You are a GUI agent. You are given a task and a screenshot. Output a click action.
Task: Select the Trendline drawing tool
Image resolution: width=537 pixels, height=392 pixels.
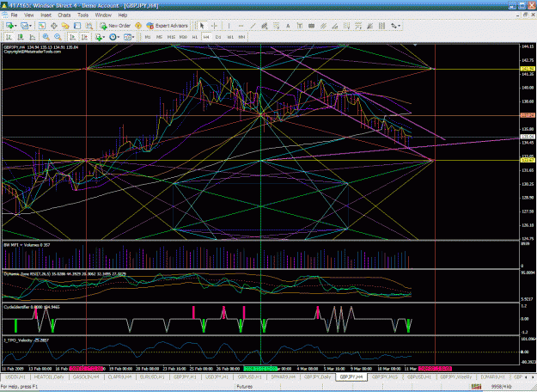pos(253,26)
